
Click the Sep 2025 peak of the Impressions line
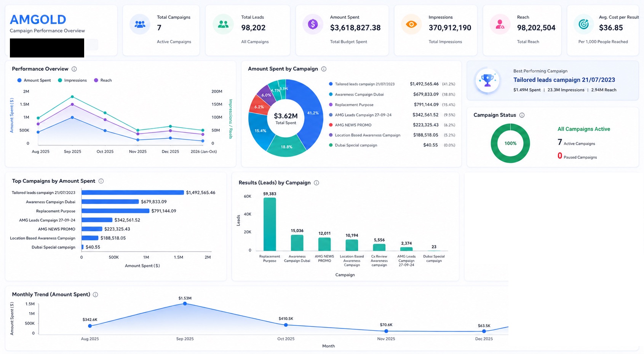tap(72, 97)
